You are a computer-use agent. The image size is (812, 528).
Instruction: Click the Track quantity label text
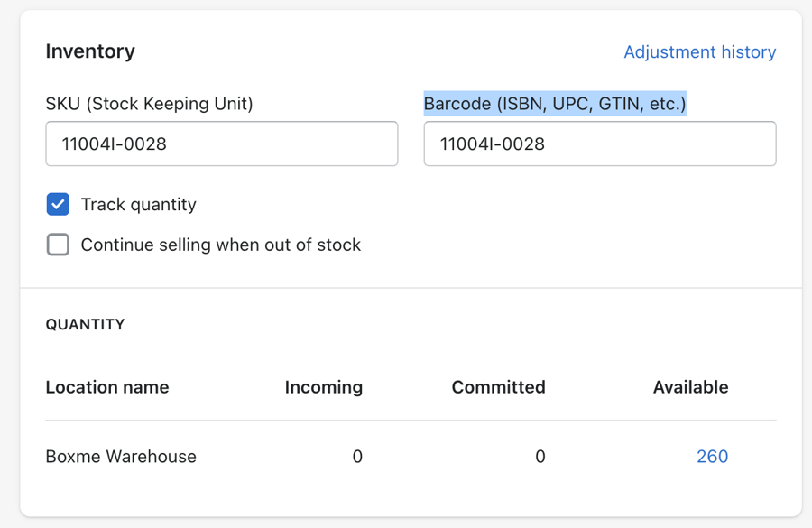pos(138,205)
